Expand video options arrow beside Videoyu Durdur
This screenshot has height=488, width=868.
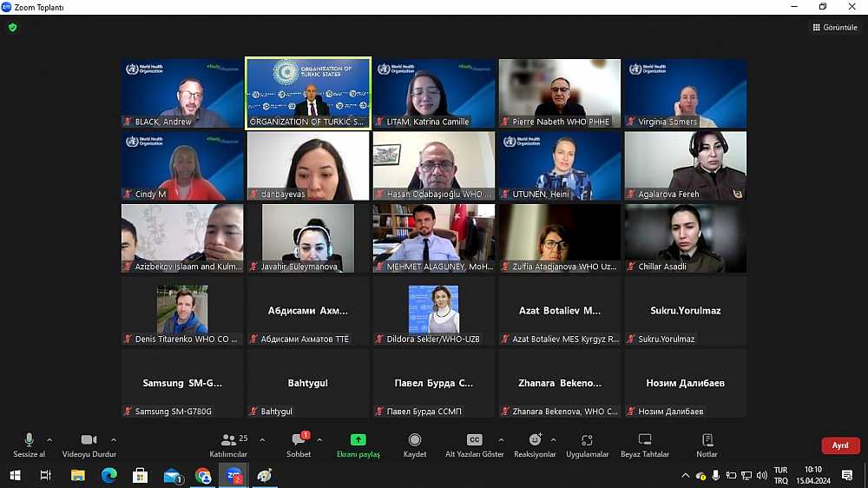(114, 440)
